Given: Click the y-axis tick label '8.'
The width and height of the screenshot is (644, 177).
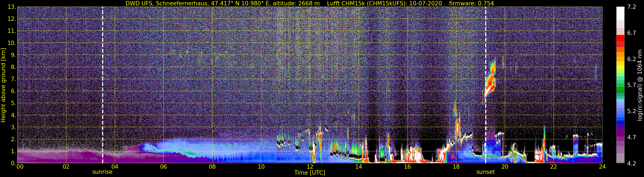Looking at the screenshot, I should click(x=13, y=67).
